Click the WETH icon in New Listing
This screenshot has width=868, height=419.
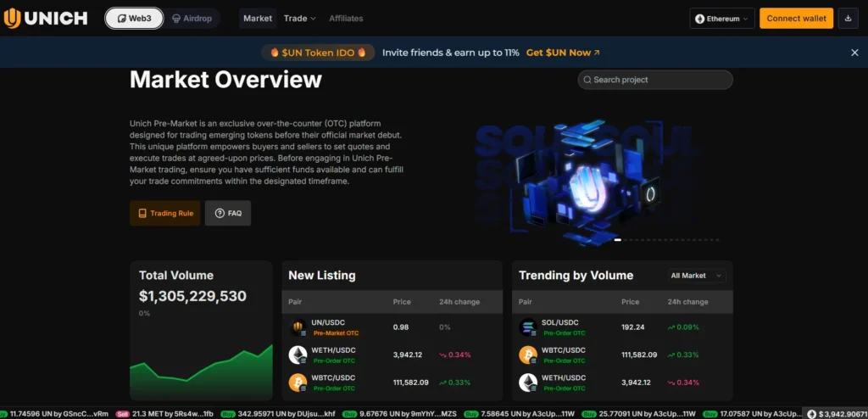[x=298, y=355]
